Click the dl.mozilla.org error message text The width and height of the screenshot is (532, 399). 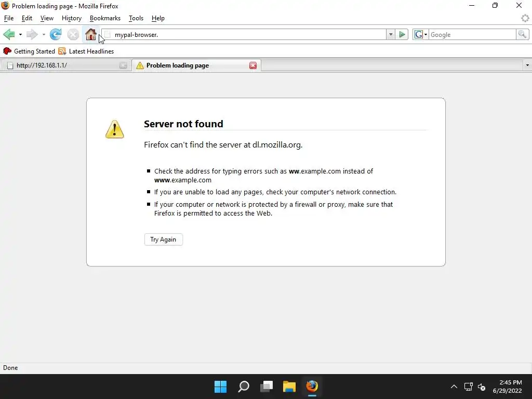(223, 145)
